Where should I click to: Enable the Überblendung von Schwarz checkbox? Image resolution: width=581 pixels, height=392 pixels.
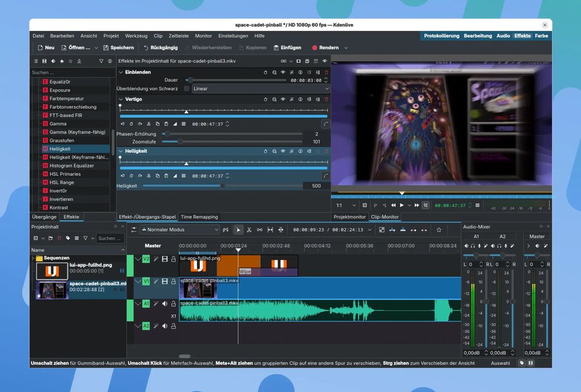click(187, 89)
